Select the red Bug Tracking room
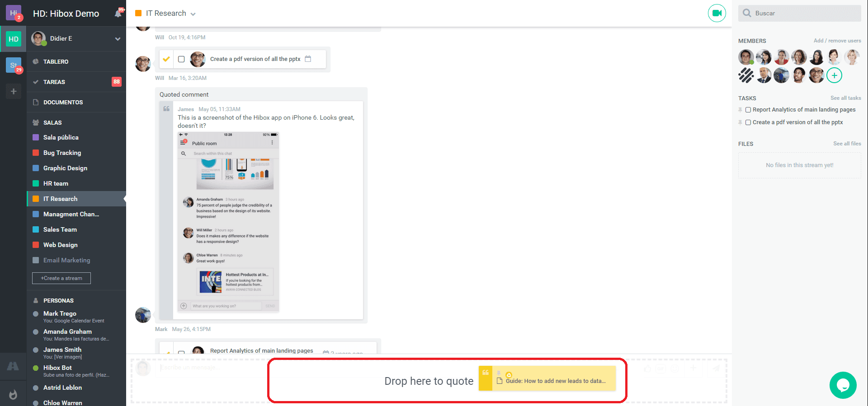 62,153
